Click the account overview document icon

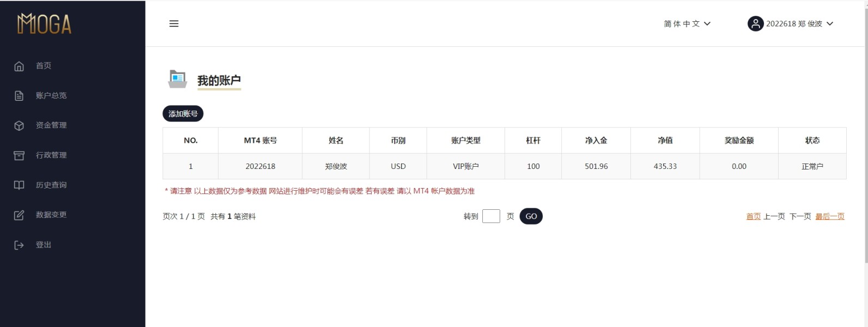19,96
